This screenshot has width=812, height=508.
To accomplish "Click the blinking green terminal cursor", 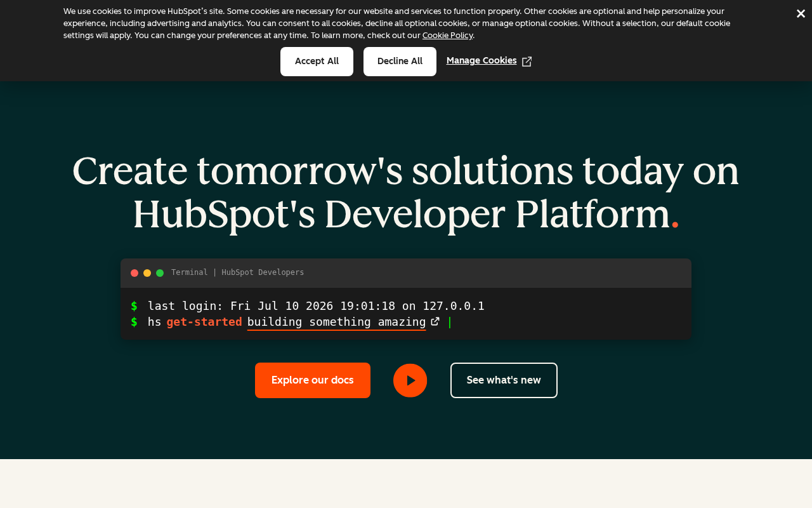I will pos(450,323).
